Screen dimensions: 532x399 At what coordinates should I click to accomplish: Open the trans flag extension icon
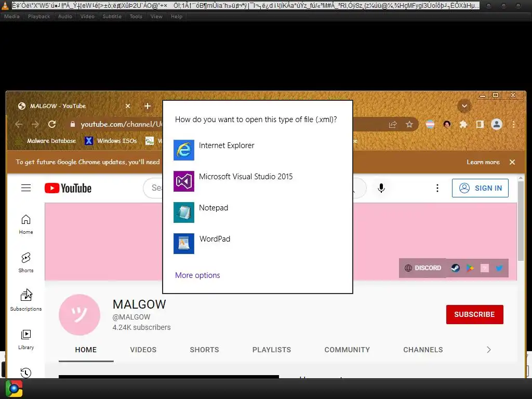(x=430, y=124)
